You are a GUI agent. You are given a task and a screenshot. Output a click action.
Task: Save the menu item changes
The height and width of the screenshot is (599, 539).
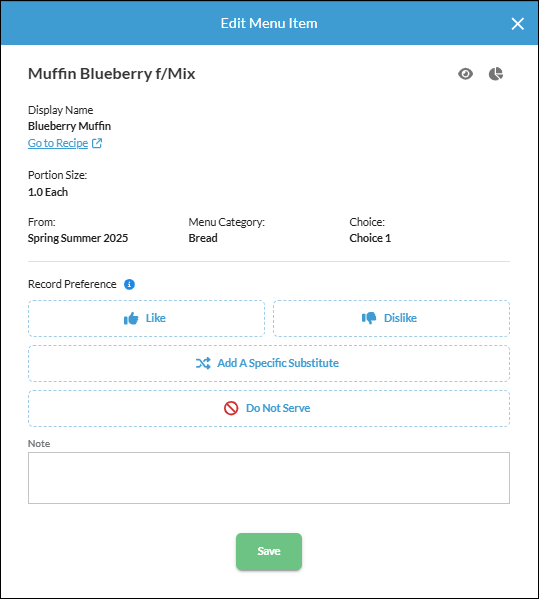tap(269, 551)
